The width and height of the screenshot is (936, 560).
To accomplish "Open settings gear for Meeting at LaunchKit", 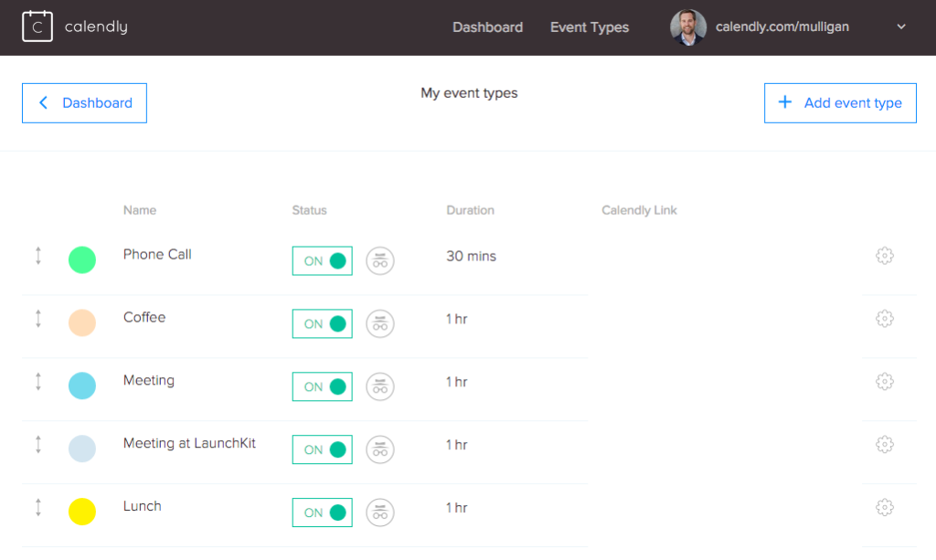I will point(885,444).
